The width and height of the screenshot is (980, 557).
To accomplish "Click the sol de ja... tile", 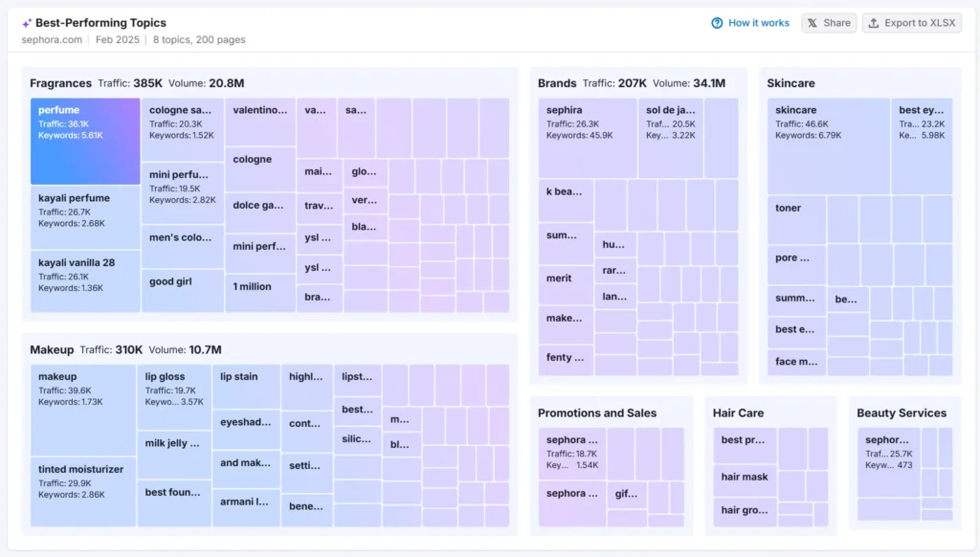I will (671, 138).
